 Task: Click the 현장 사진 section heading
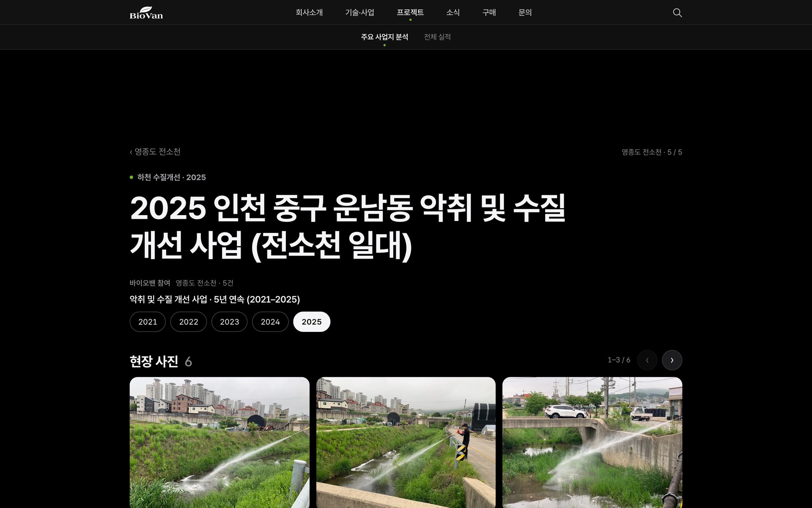[x=154, y=361]
